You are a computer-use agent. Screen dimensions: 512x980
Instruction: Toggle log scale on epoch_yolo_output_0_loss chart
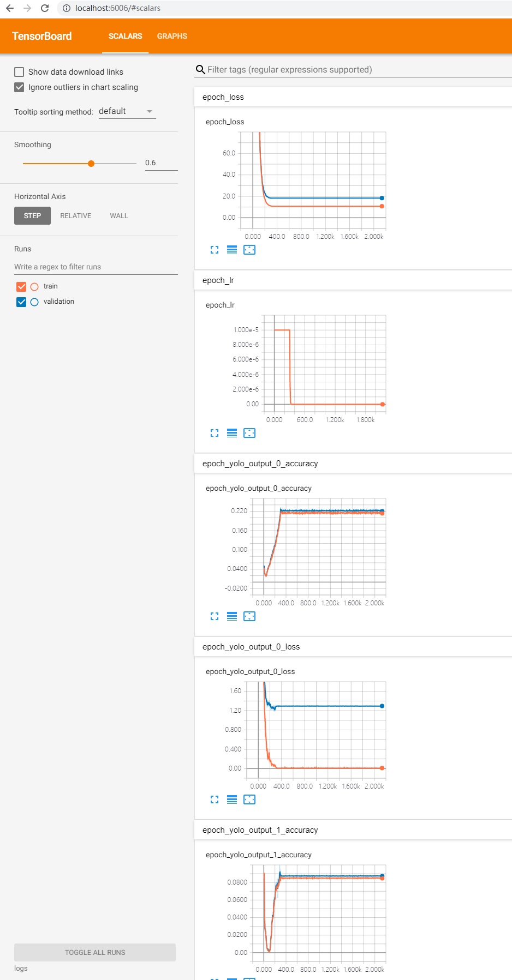pyautogui.click(x=232, y=799)
